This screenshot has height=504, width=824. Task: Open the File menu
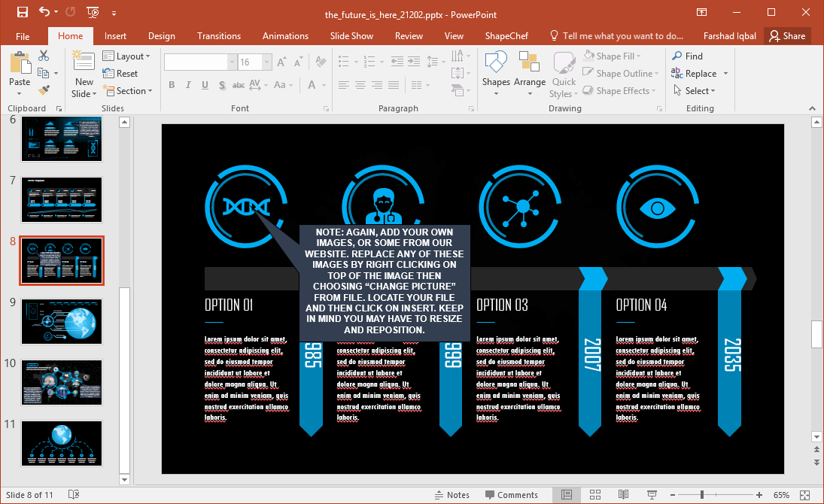(x=23, y=36)
